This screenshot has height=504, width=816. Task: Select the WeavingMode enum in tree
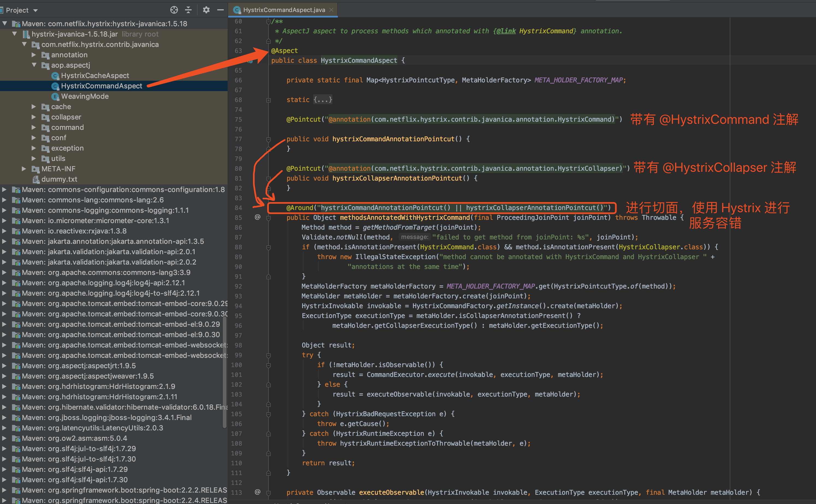pyautogui.click(x=85, y=96)
